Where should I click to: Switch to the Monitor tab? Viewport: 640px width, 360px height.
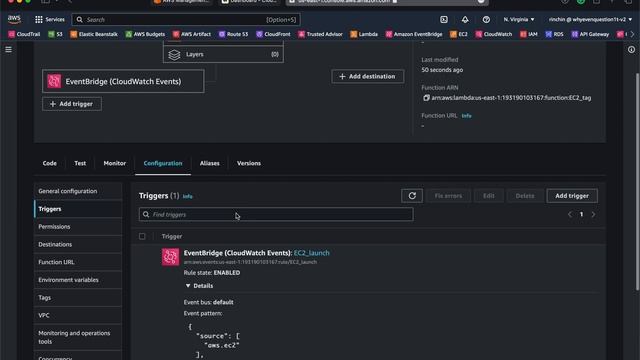115,163
